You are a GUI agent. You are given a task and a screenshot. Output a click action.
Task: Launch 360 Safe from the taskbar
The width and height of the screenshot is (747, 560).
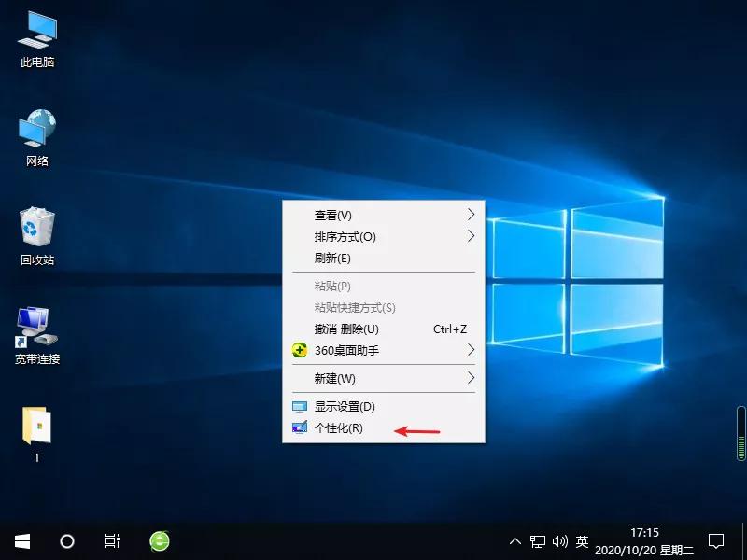(x=159, y=541)
